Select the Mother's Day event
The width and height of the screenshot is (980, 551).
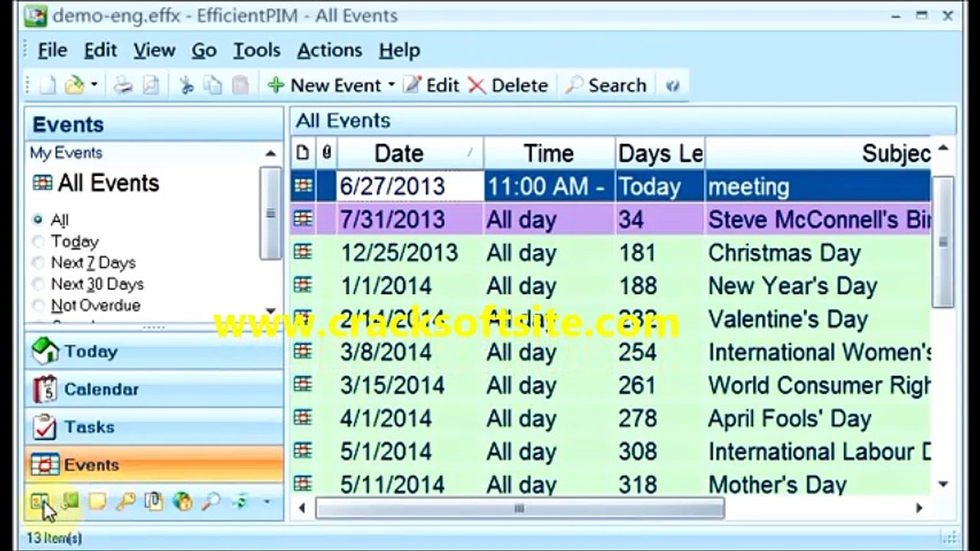coord(610,484)
